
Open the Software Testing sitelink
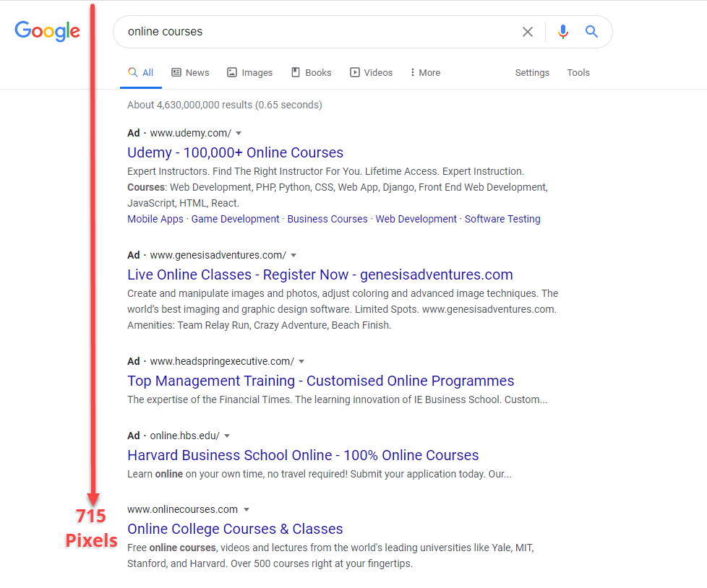pos(502,219)
